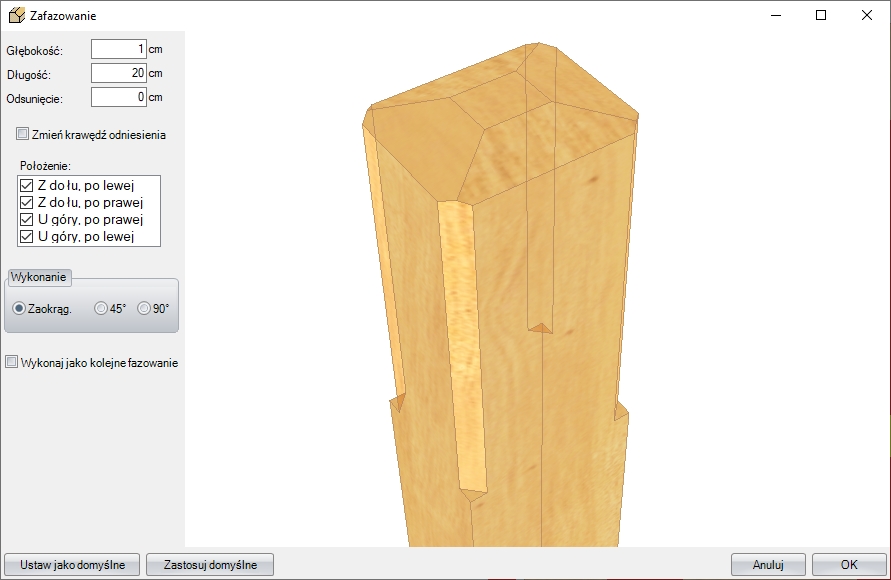
Task: Minimize the Zafazowanie dialog window
Action: [776, 16]
